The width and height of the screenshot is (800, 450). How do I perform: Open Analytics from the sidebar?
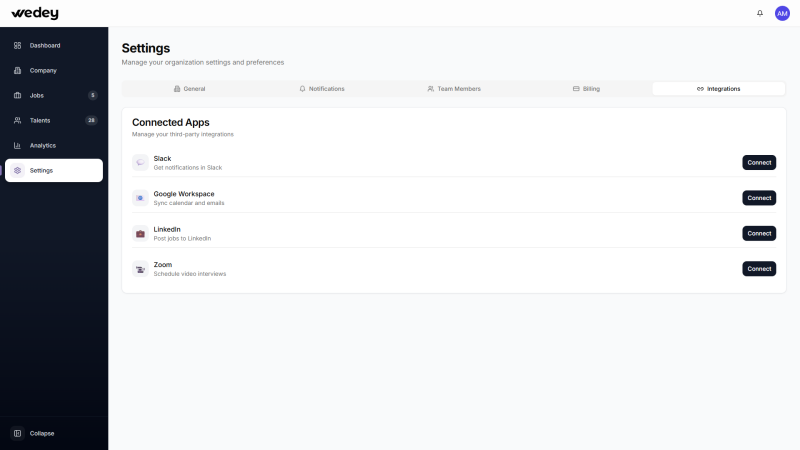(43, 145)
